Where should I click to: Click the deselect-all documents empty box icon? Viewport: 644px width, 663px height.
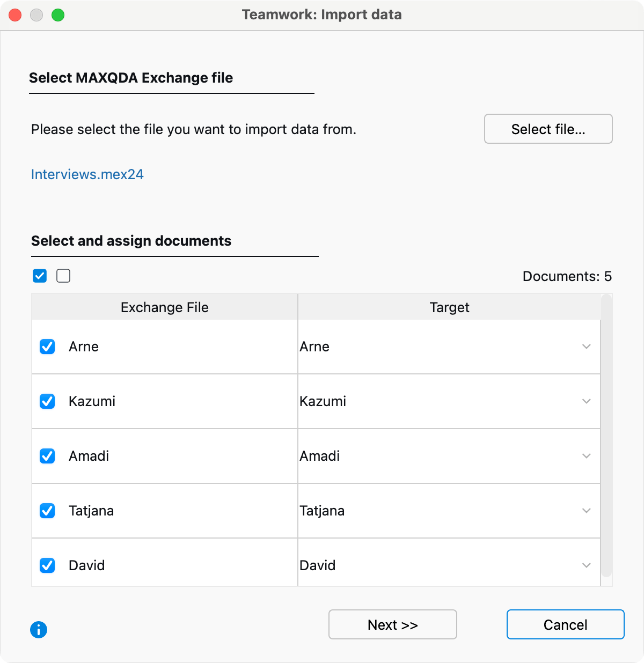point(63,276)
